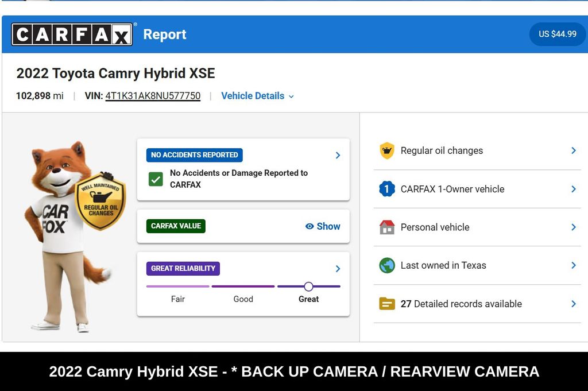Click the globe icon for Last owned

(387, 265)
